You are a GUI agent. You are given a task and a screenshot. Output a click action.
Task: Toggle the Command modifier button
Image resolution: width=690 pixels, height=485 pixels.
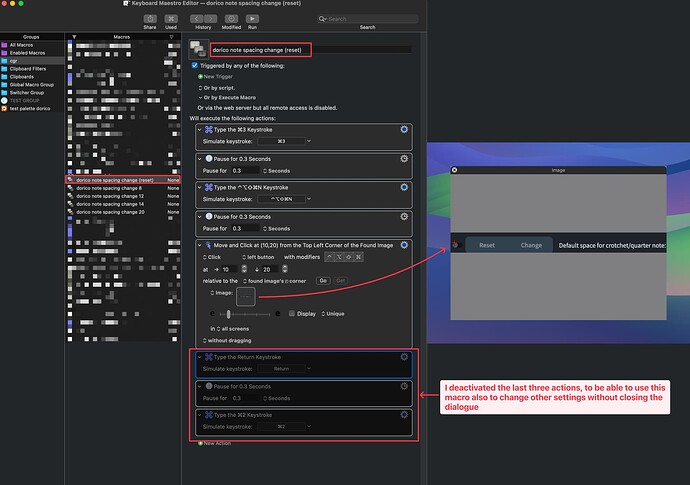pyautogui.click(x=358, y=257)
